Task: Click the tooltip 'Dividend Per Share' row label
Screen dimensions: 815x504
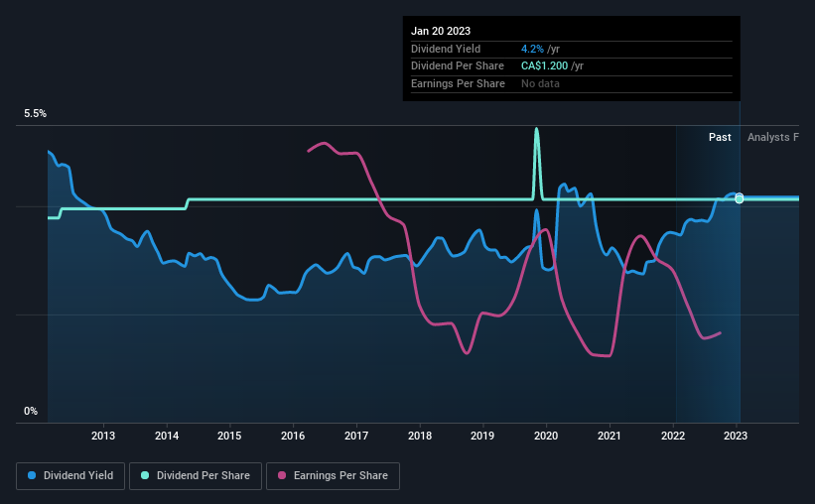Action: click(x=458, y=66)
